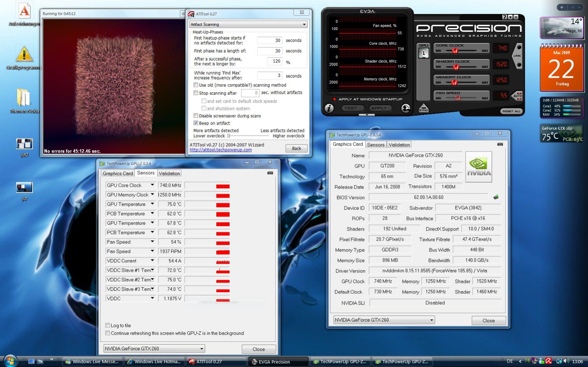Image resolution: width=588 pixels, height=367 pixels.
Task: Adjust the Shader Clock slider knob
Action: pos(456,67)
